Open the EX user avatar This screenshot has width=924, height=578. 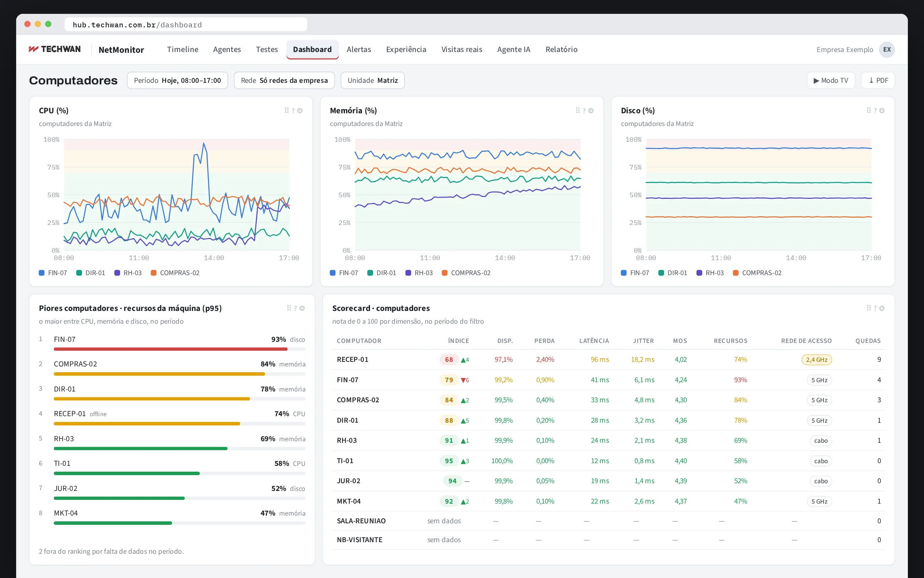(887, 49)
